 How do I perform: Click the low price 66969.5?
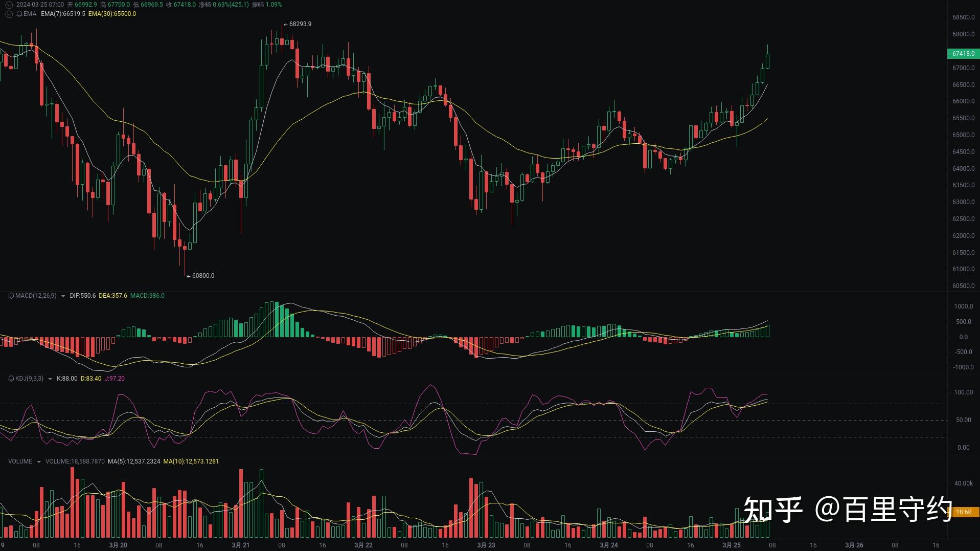(152, 5)
